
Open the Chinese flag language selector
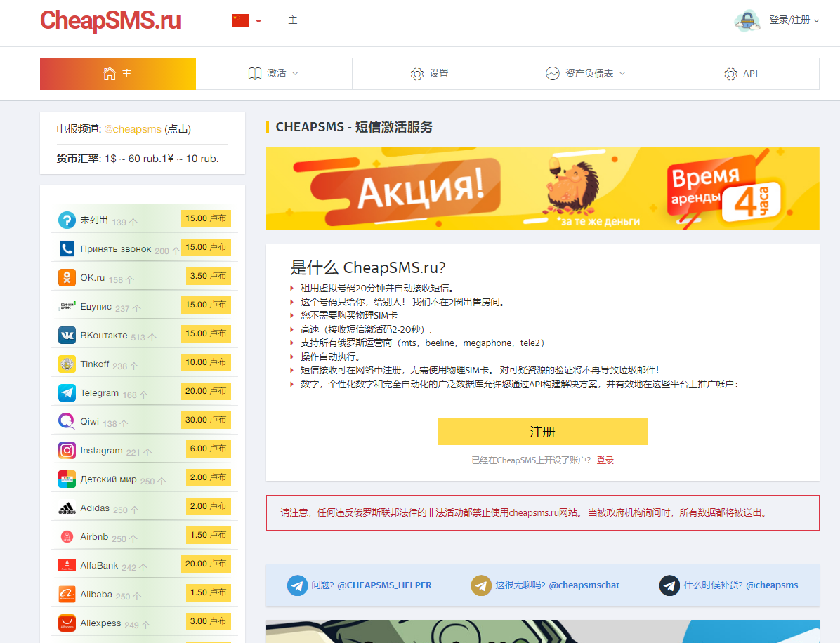point(247,20)
